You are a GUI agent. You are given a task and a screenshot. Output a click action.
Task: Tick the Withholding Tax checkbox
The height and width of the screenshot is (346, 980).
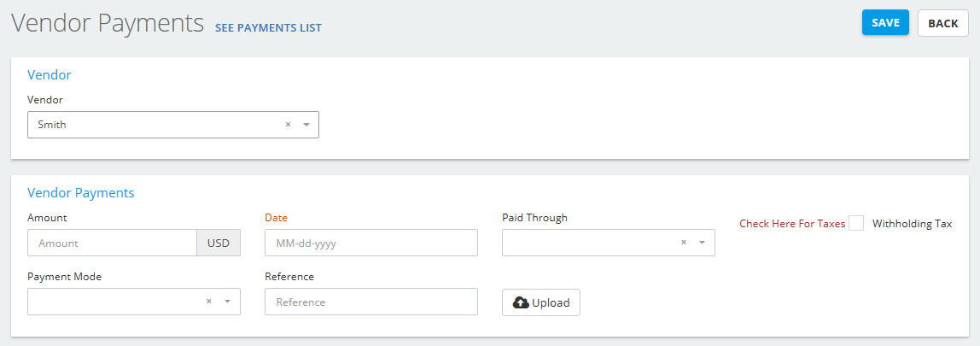click(x=856, y=223)
